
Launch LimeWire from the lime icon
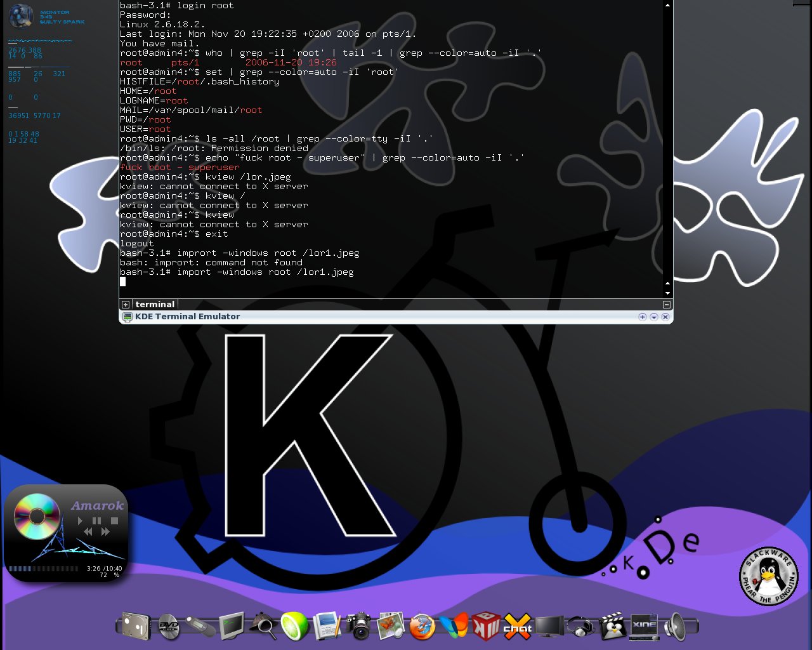[x=295, y=626]
